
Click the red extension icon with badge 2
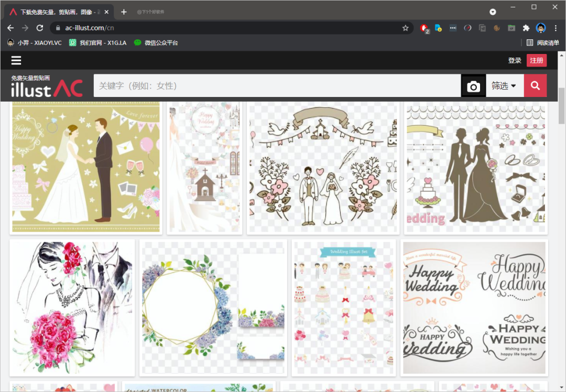tap(424, 28)
